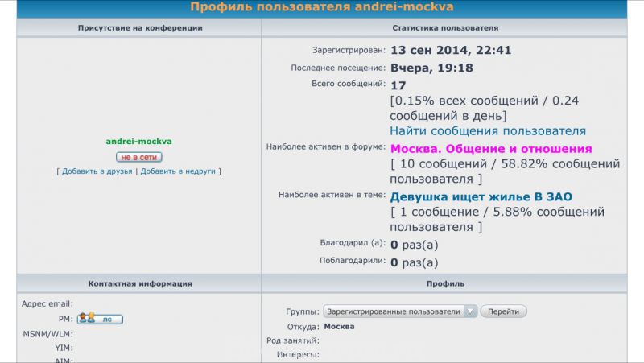Click 'Статистика пользователя' section header
The height and width of the screenshot is (363, 644).
(x=444, y=27)
